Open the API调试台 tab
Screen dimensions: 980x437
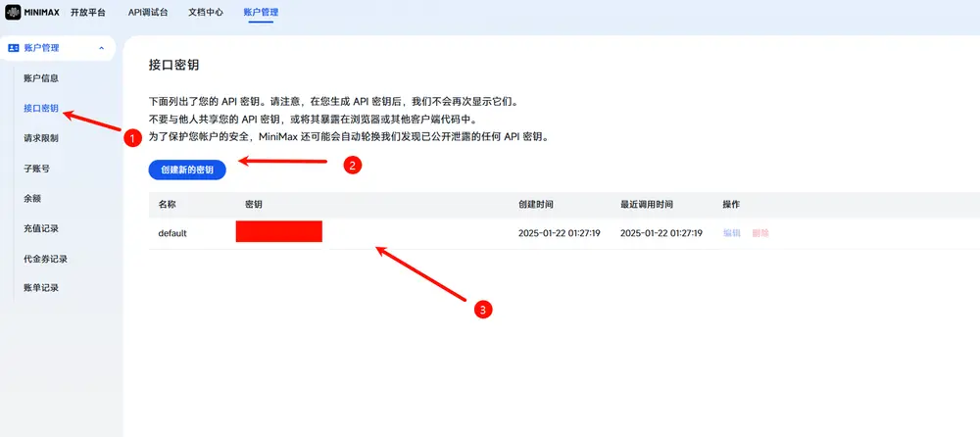[148, 12]
